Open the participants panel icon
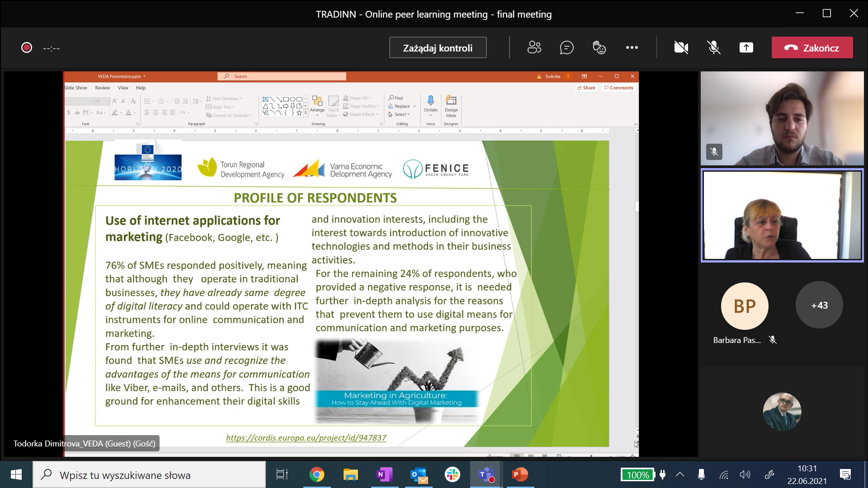Viewport: 868px width, 488px height. point(534,47)
